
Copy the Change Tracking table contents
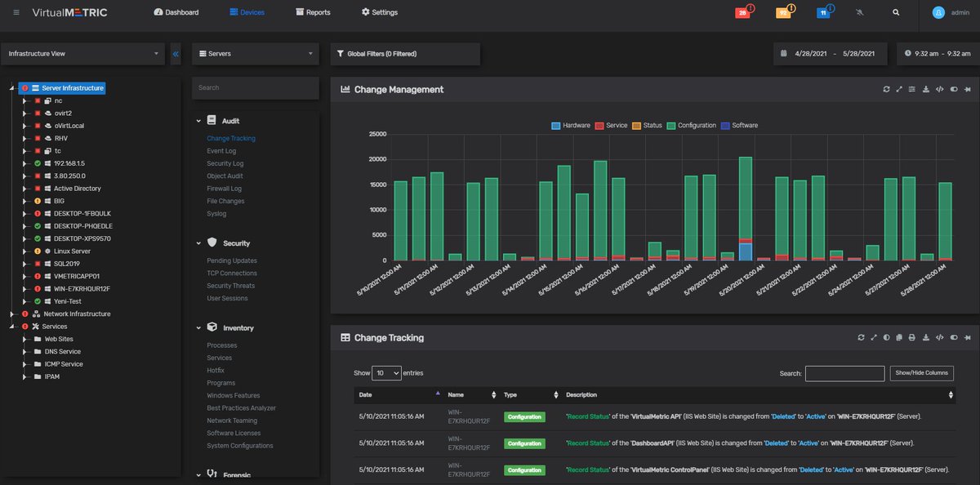(899, 337)
